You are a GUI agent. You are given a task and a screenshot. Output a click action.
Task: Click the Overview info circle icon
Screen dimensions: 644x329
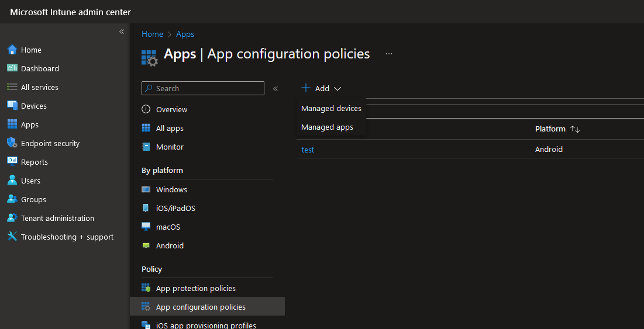coord(146,109)
